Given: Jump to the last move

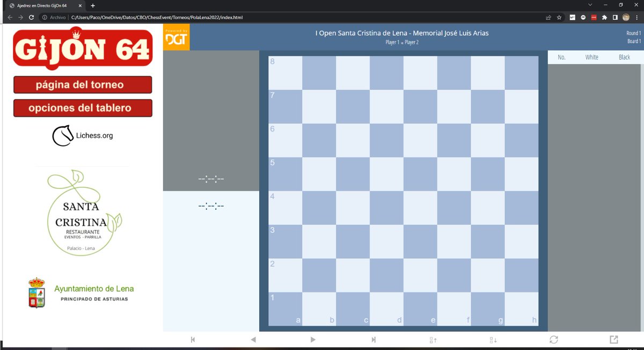Looking at the screenshot, I should (x=374, y=339).
